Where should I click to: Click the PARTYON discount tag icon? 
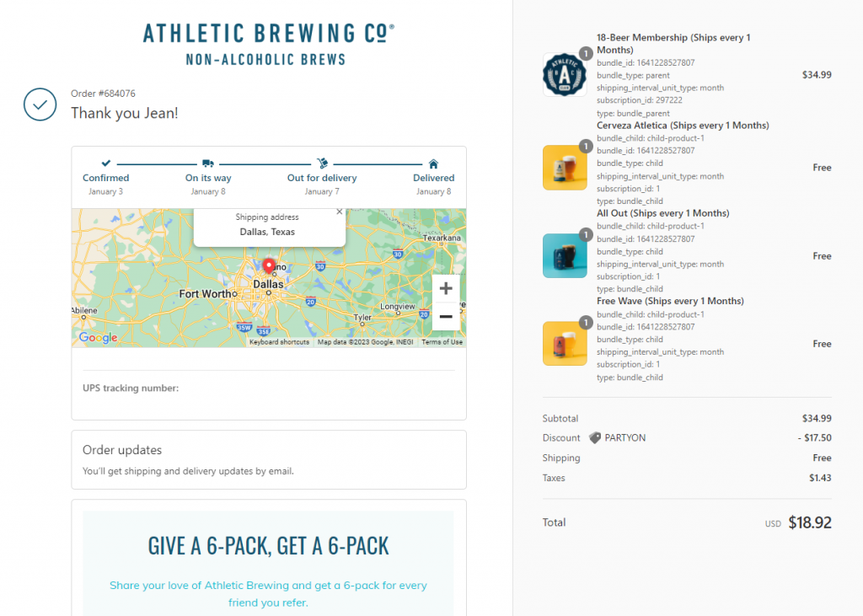(x=595, y=437)
